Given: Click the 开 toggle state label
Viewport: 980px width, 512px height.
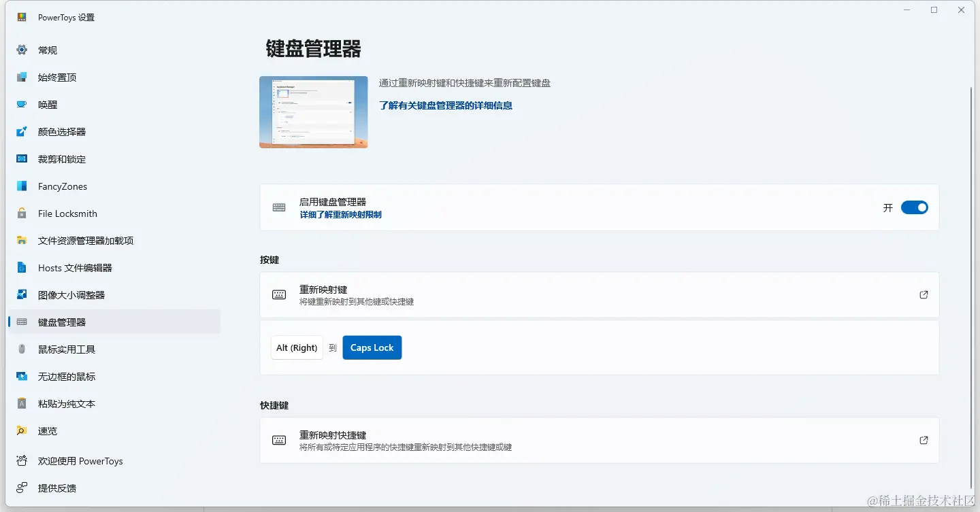Looking at the screenshot, I should (x=887, y=208).
